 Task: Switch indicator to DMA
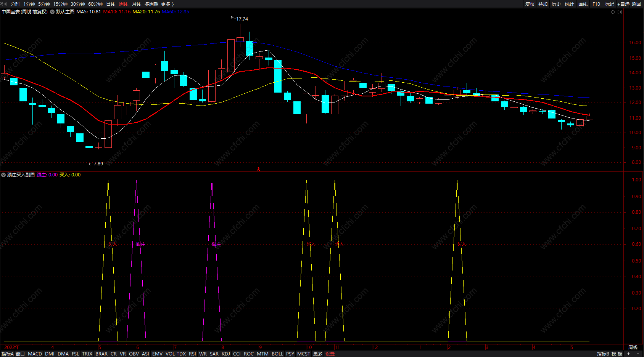tap(63, 354)
